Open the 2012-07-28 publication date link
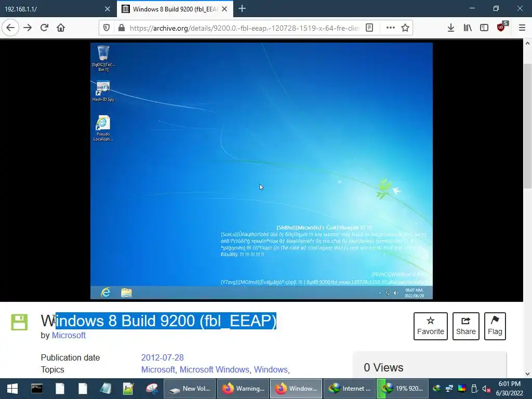The width and height of the screenshot is (532, 399). (x=162, y=357)
